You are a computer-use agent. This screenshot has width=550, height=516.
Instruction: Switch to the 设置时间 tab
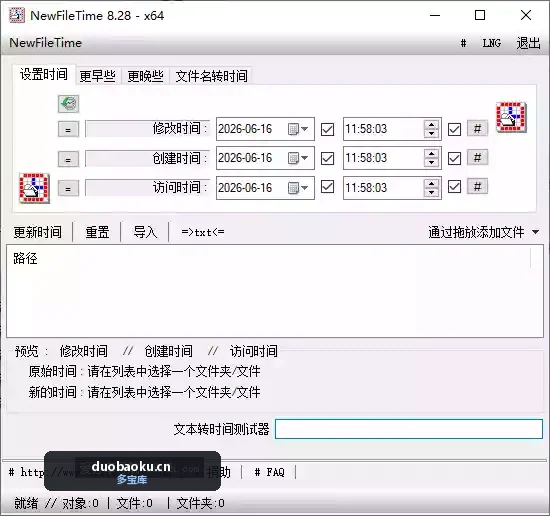(44, 74)
